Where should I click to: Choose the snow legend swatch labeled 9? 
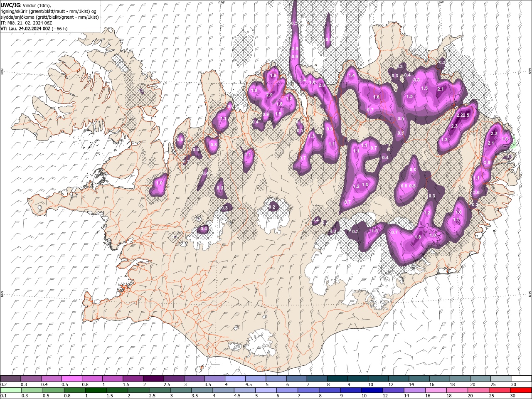click(357, 379)
